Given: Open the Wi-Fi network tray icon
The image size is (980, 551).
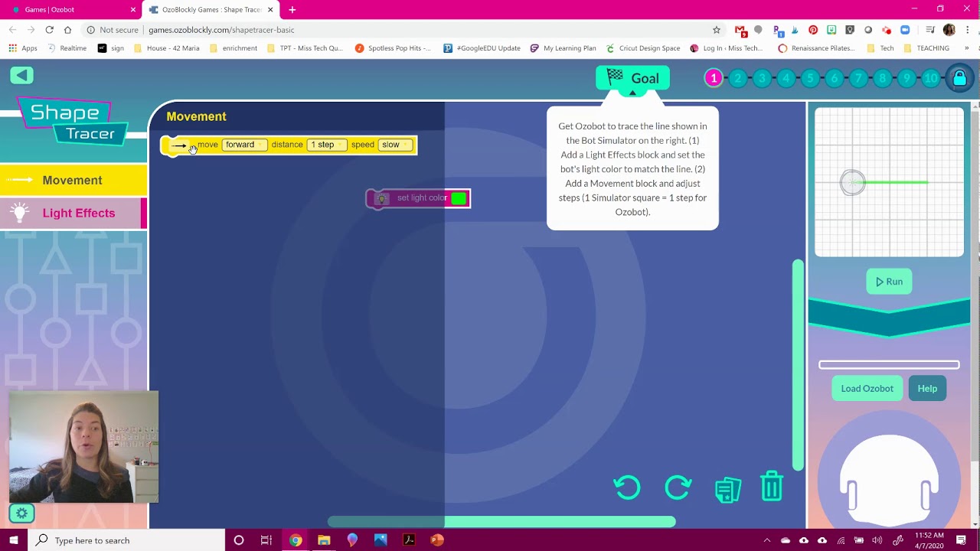Looking at the screenshot, I should 841,540.
